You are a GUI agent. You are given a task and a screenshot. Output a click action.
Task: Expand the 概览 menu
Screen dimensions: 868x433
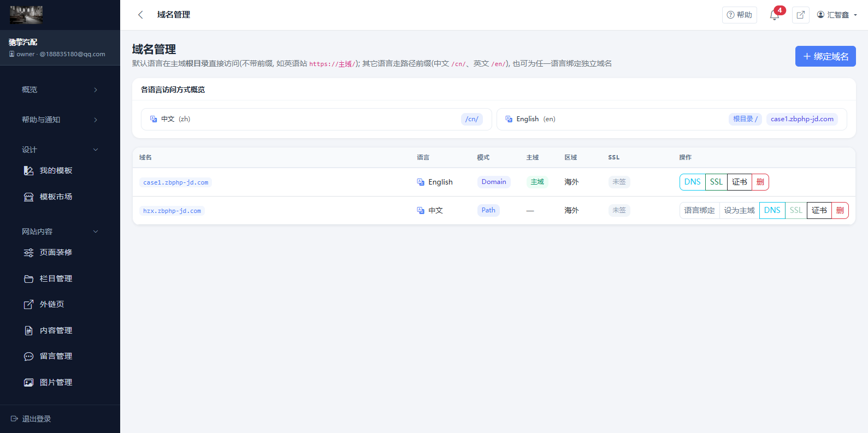60,90
